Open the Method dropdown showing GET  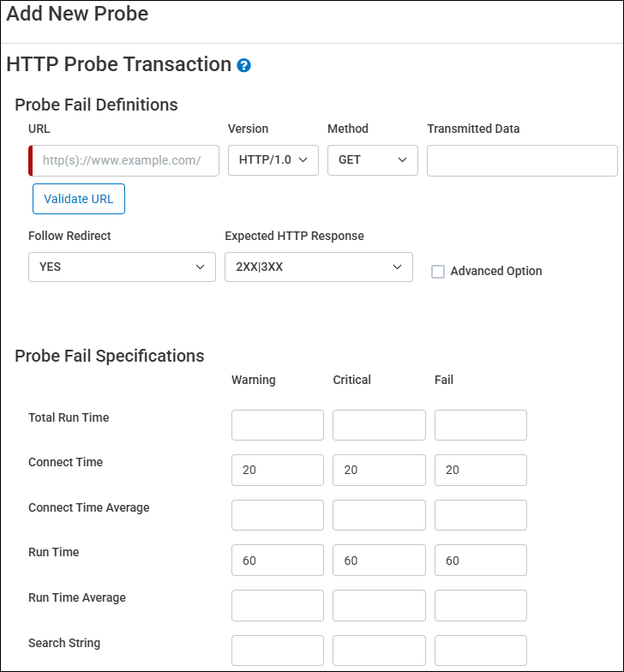coord(372,160)
